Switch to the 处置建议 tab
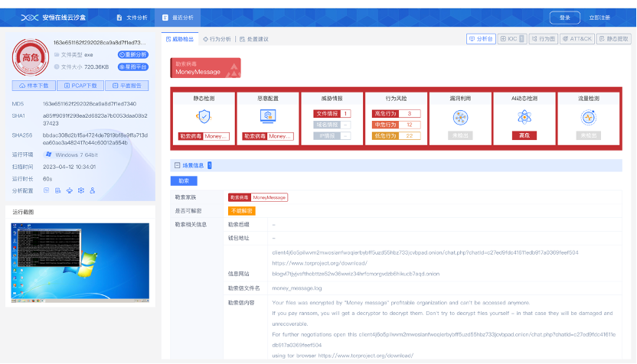This screenshot has width=637, height=364. [x=253, y=38]
